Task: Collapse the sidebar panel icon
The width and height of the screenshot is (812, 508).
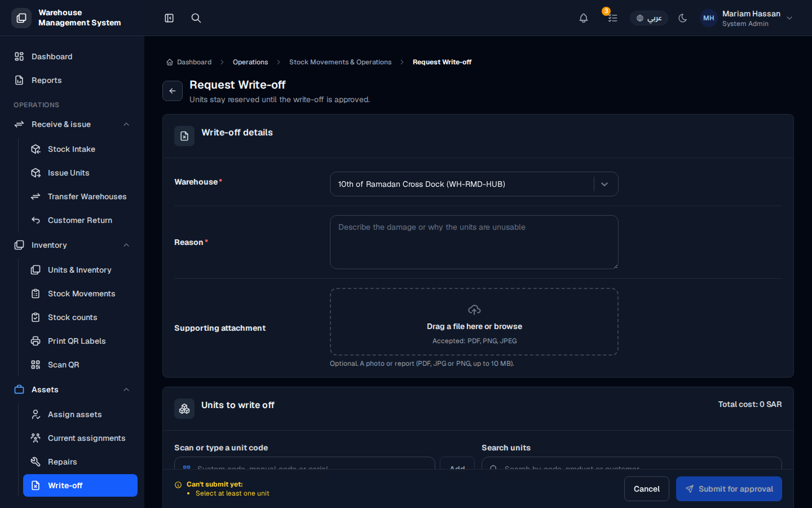Action: click(x=169, y=18)
